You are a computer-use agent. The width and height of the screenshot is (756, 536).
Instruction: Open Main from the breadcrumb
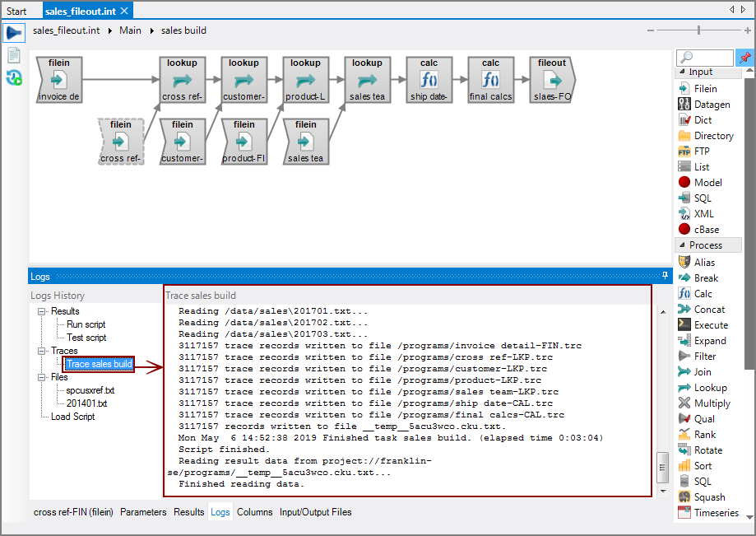pos(132,30)
